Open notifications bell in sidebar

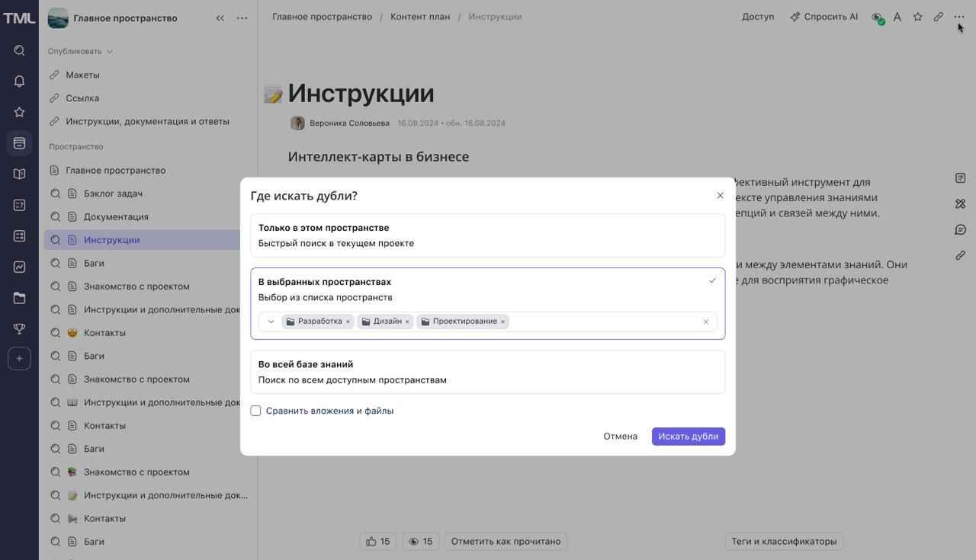coord(19,82)
